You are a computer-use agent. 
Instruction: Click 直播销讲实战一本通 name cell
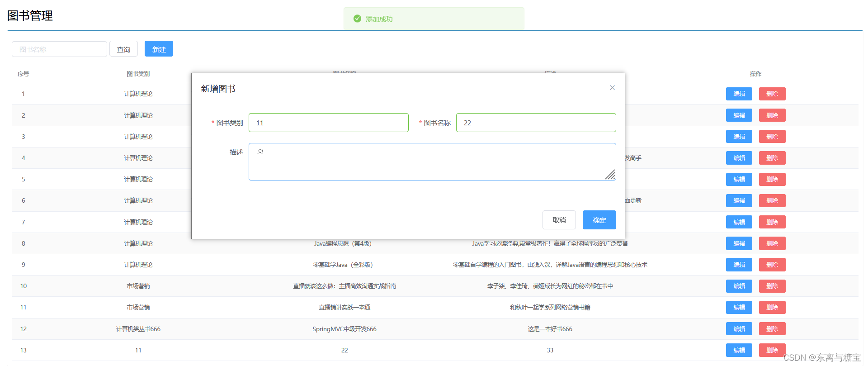click(x=344, y=307)
